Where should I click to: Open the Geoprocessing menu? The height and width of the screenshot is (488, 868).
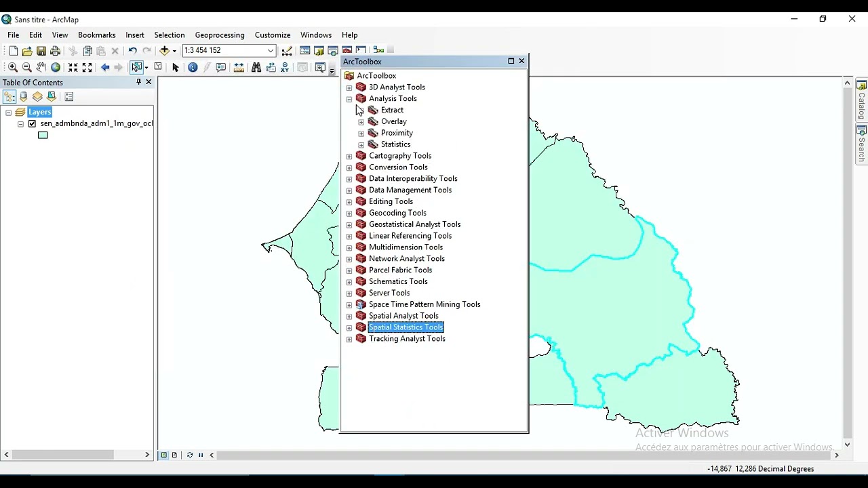point(220,35)
